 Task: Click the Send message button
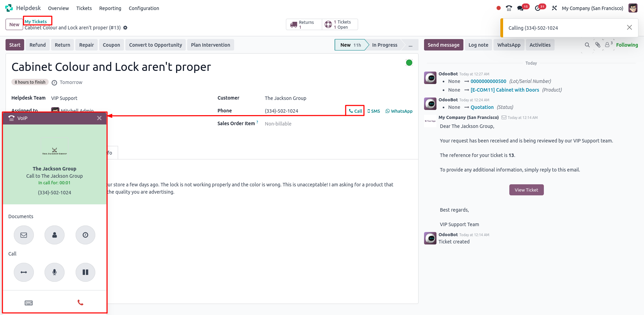(x=443, y=45)
